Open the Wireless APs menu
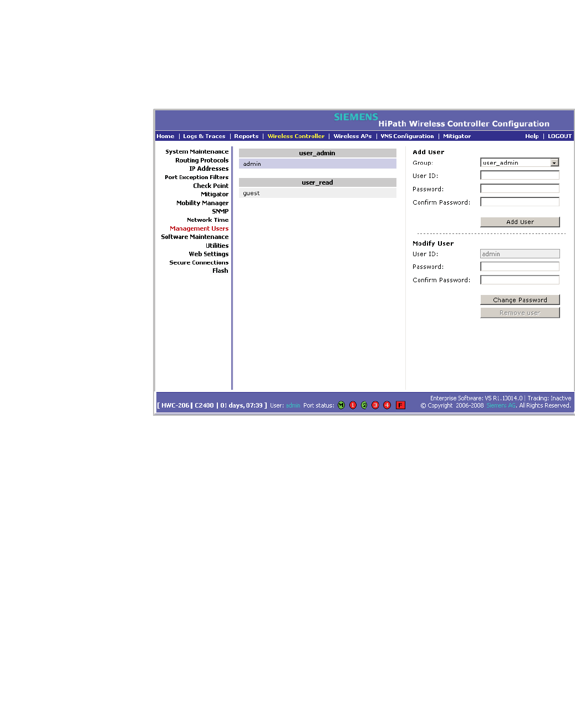This screenshot has width=575, height=728. tap(353, 136)
